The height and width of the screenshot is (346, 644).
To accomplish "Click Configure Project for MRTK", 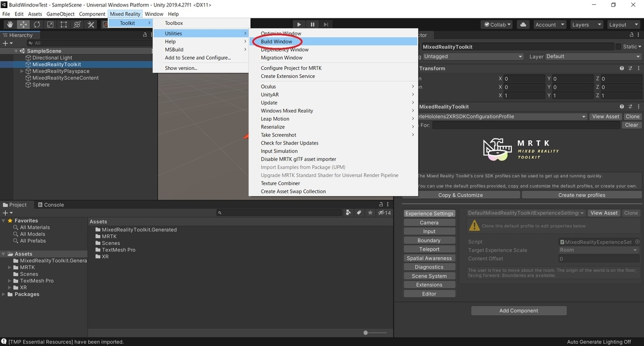I will point(333,68).
